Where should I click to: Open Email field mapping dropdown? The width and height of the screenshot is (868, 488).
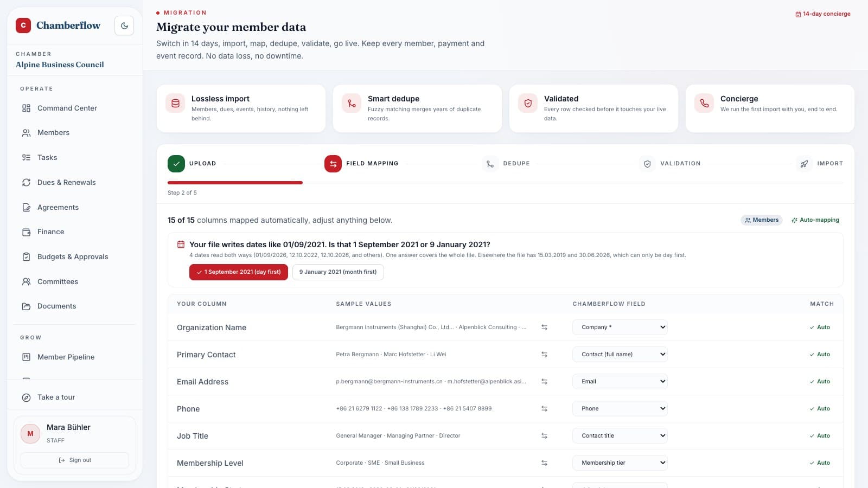click(620, 381)
